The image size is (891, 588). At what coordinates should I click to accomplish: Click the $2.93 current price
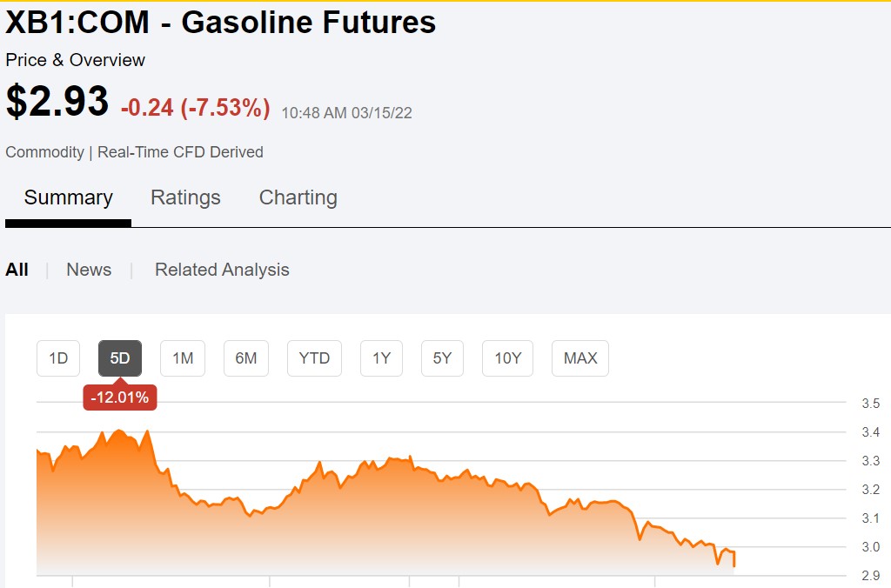tap(57, 101)
